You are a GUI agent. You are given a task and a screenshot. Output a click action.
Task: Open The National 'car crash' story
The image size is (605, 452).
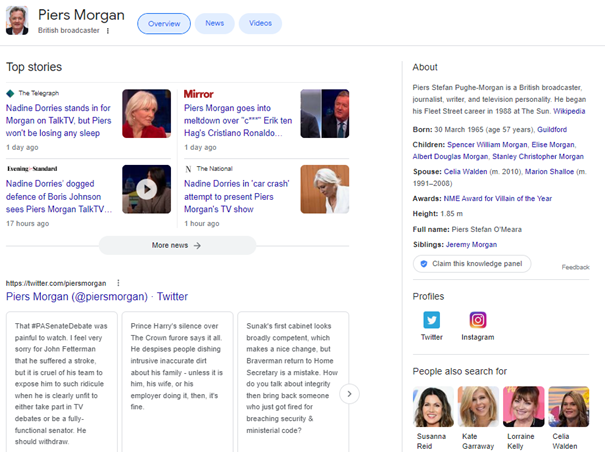pos(237,196)
